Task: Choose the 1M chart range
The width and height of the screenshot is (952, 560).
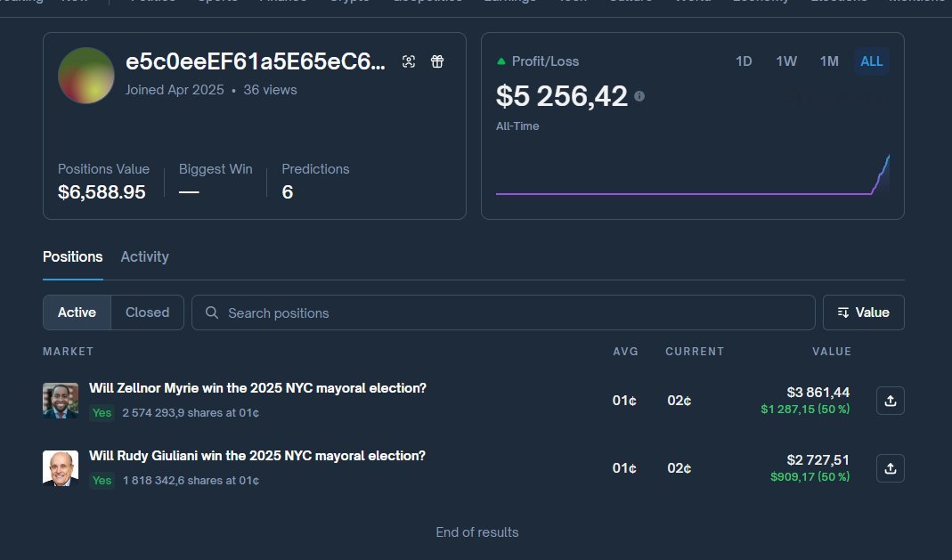Action: [x=829, y=61]
